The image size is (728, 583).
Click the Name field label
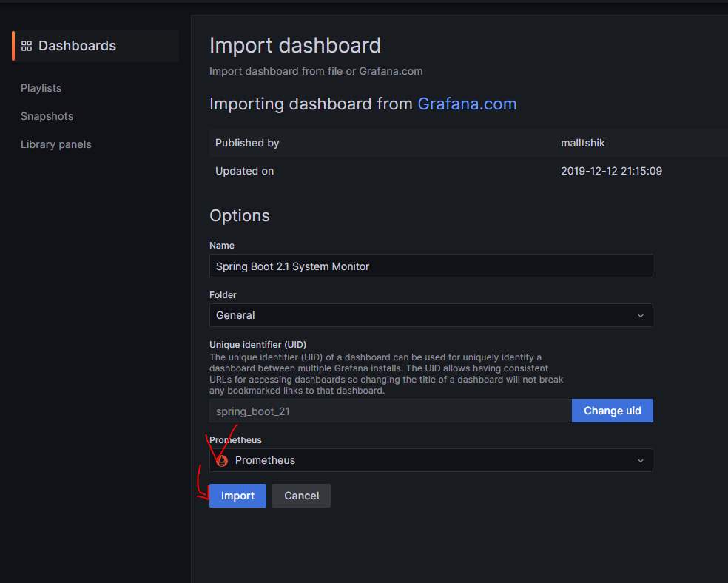coord(222,246)
